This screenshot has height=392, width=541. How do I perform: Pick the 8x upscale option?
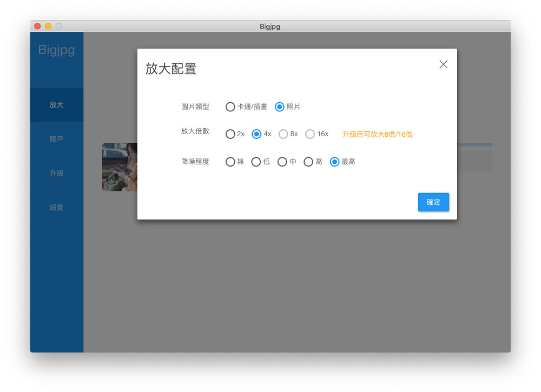[x=283, y=134]
